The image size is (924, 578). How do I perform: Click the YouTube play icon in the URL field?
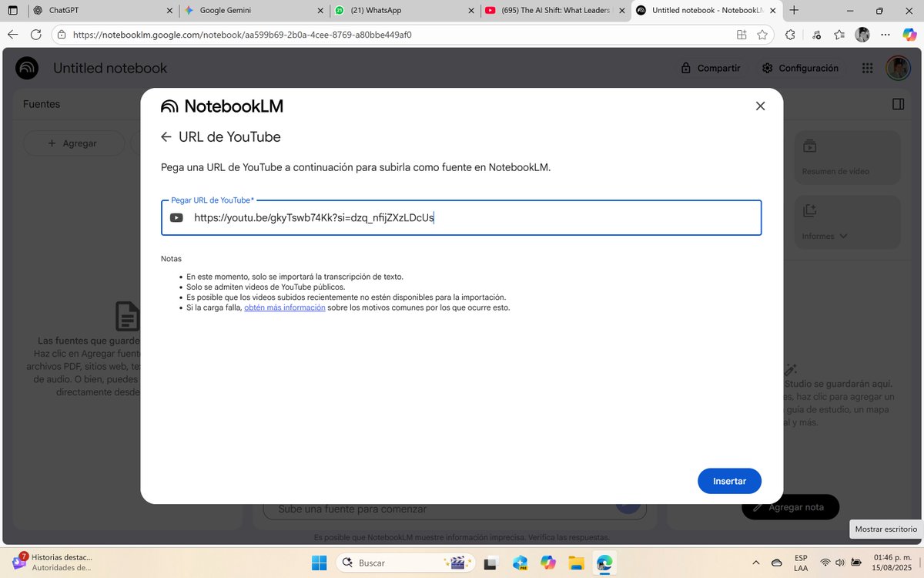point(176,218)
